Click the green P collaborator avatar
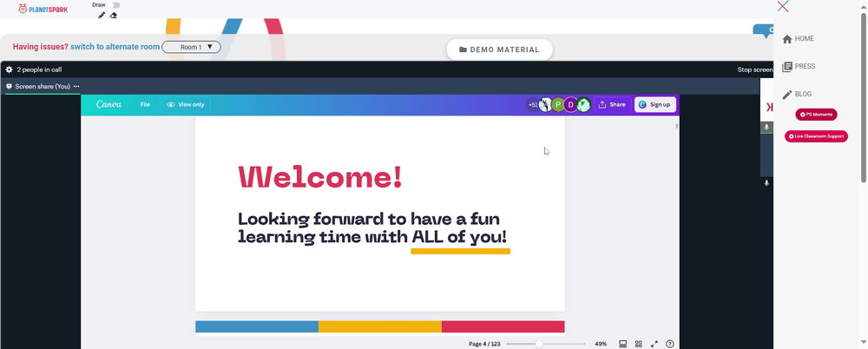This screenshot has width=868, height=349. tap(558, 104)
